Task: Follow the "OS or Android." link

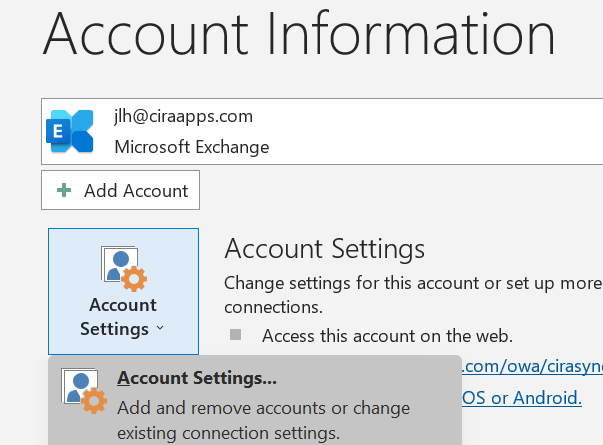Action: coord(522,398)
